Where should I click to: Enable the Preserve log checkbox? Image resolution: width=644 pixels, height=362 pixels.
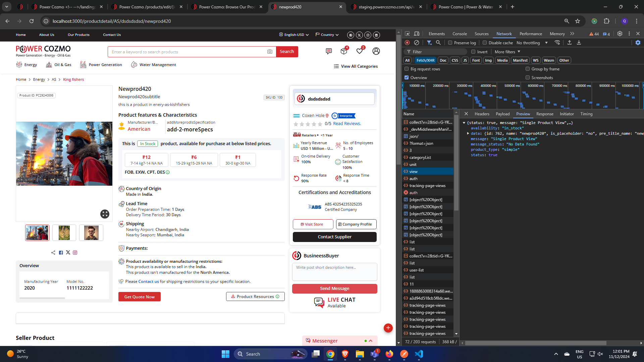pyautogui.click(x=450, y=43)
